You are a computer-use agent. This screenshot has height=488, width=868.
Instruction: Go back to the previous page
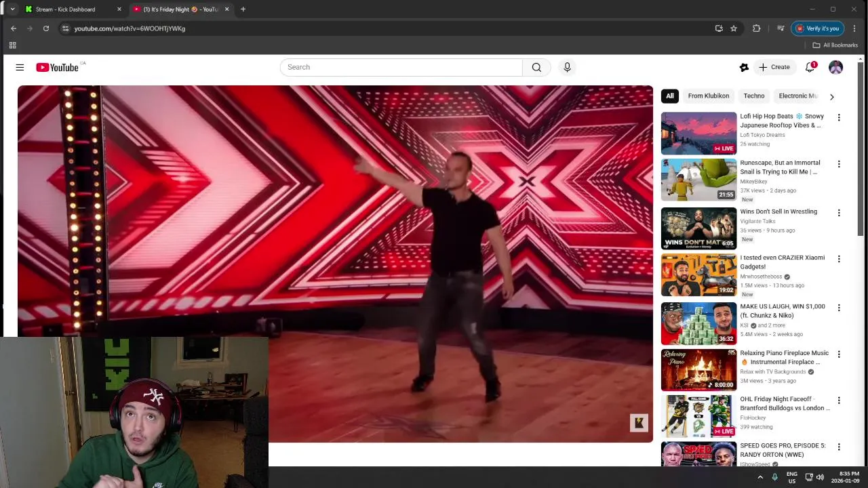coord(14,28)
